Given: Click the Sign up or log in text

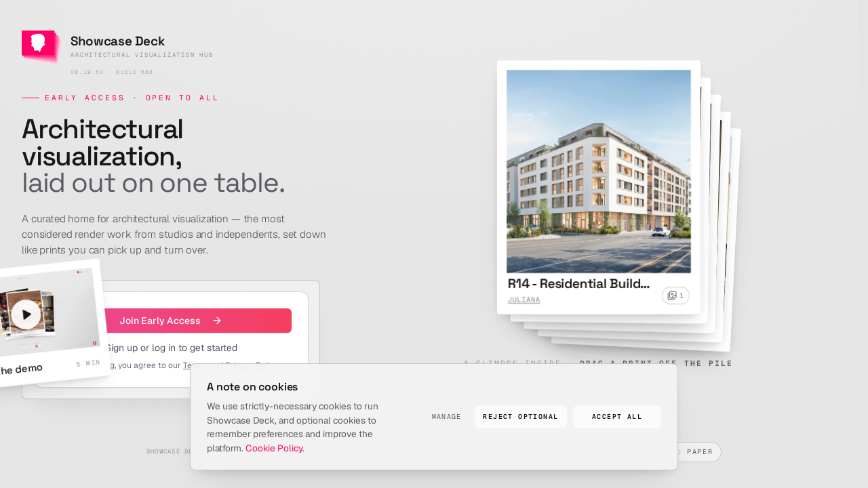Looking at the screenshot, I should pyautogui.click(x=172, y=348).
